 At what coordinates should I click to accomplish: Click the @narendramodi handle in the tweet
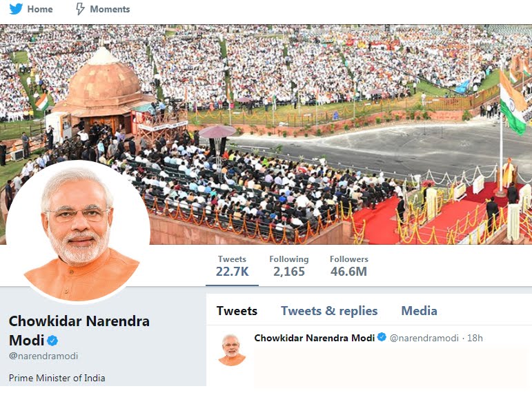coord(424,338)
